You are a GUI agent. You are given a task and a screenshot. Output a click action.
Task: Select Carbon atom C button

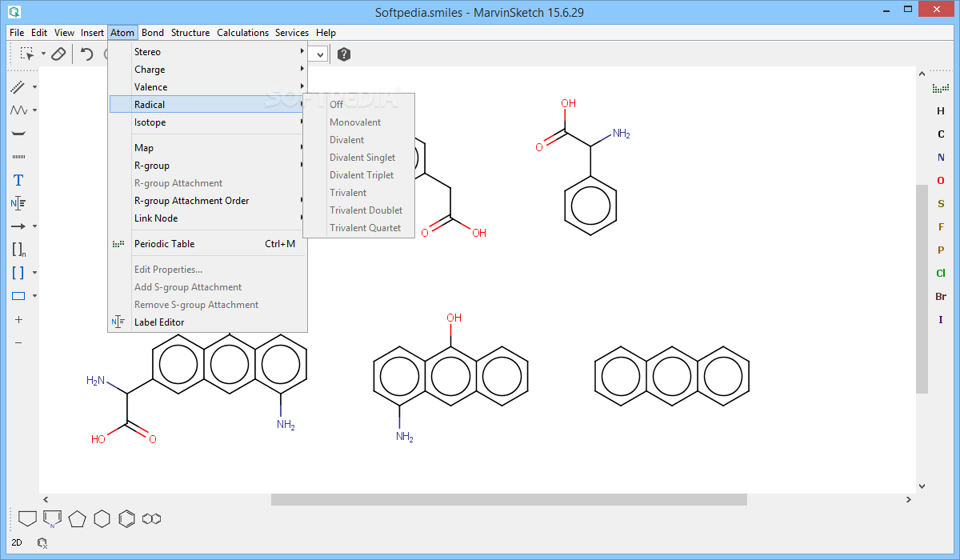click(x=941, y=134)
